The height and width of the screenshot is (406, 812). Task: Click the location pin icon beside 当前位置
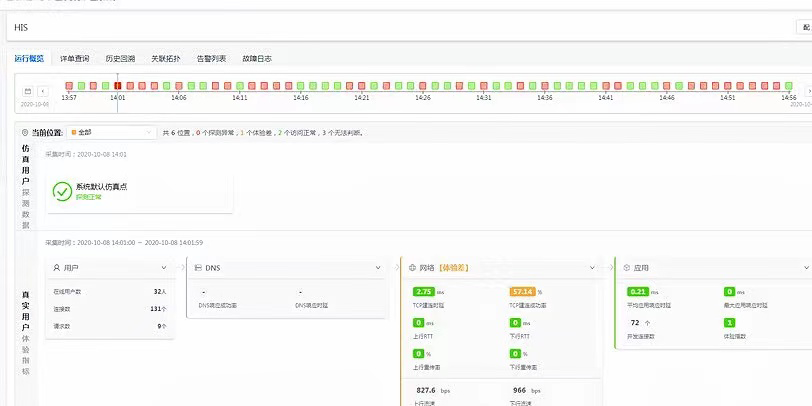[x=24, y=132]
